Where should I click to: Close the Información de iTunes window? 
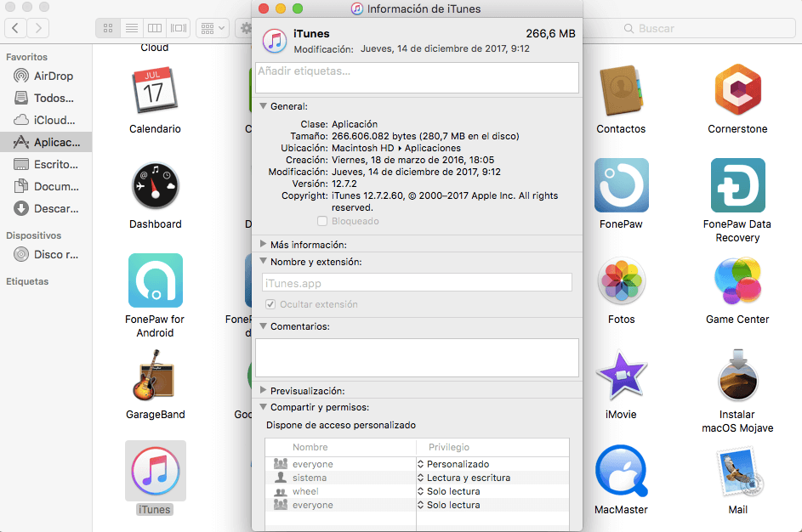point(264,8)
